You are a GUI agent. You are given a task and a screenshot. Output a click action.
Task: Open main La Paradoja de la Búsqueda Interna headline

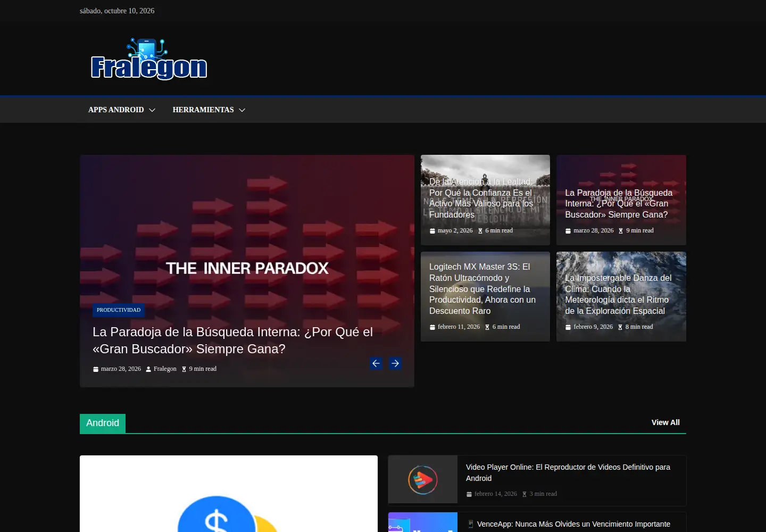pos(233,340)
